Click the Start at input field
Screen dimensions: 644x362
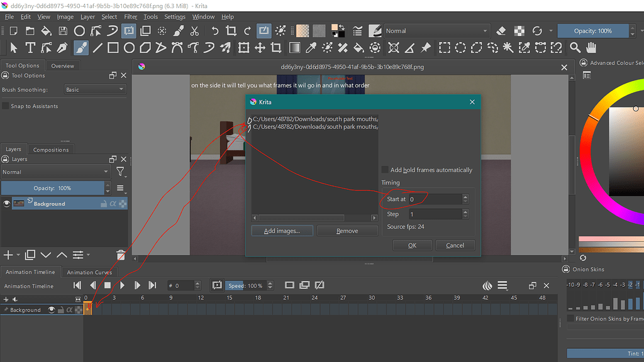tap(434, 199)
